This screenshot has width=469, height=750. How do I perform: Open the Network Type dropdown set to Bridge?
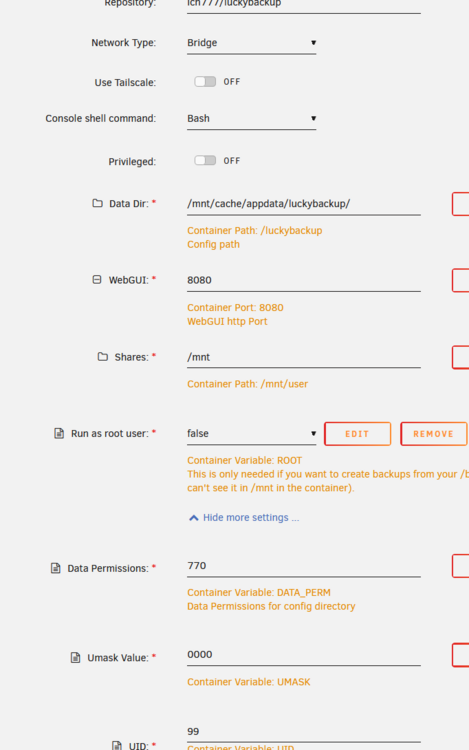pos(251,43)
